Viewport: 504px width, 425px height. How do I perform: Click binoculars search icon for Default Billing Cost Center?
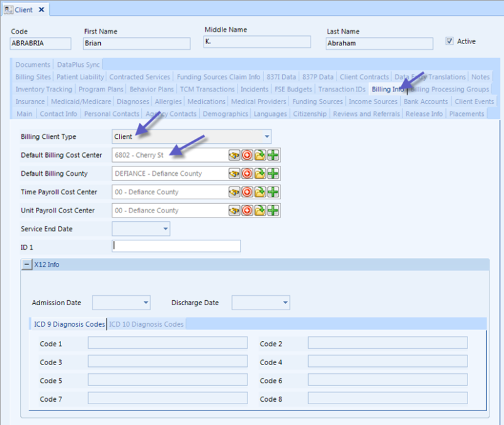pyautogui.click(x=234, y=155)
